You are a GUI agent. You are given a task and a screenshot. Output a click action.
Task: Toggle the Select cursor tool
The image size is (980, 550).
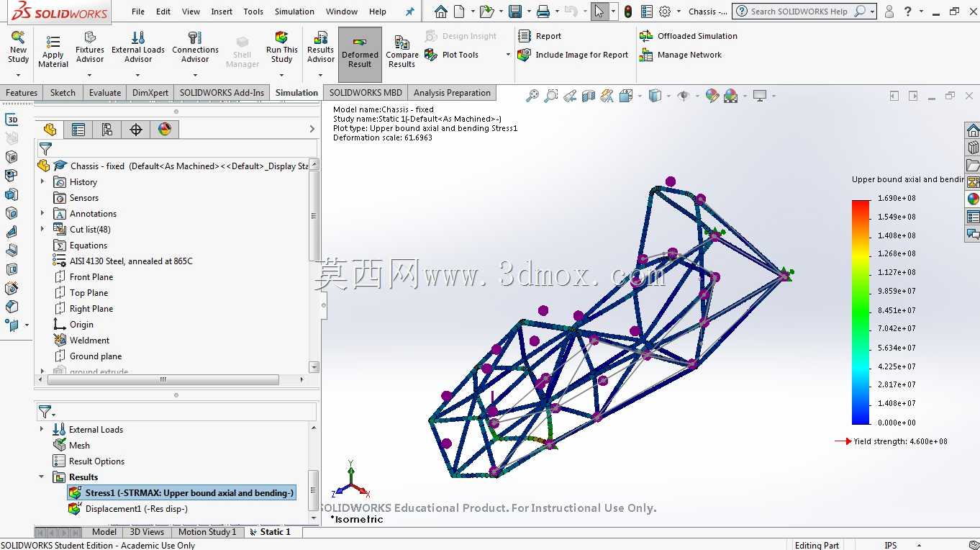[599, 12]
